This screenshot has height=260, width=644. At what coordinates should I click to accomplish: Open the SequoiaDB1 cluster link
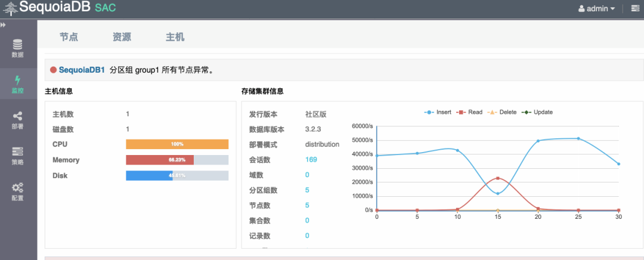coord(82,70)
